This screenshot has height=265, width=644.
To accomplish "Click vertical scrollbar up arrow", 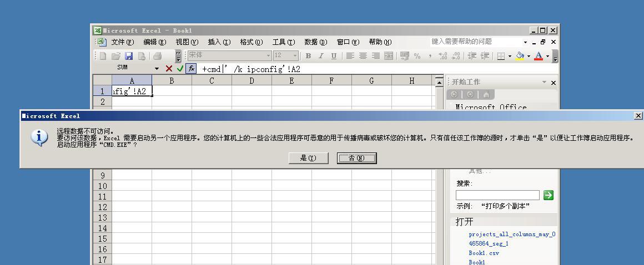I will pyautogui.click(x=439, y=83).
